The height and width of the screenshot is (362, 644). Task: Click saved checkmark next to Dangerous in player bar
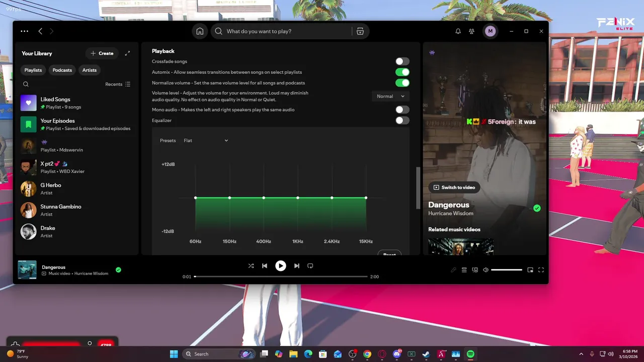point(118,270)
